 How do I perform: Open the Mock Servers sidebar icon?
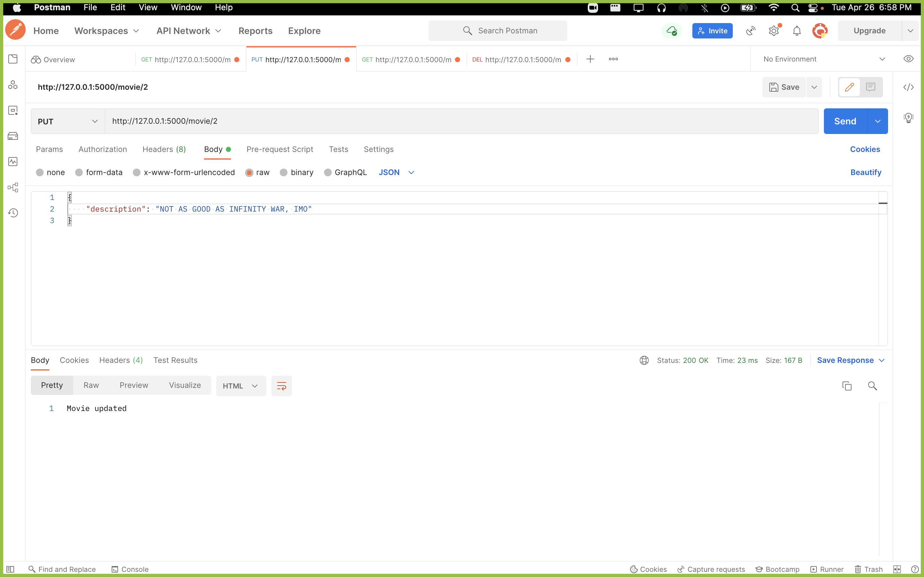tap(13, 136)
